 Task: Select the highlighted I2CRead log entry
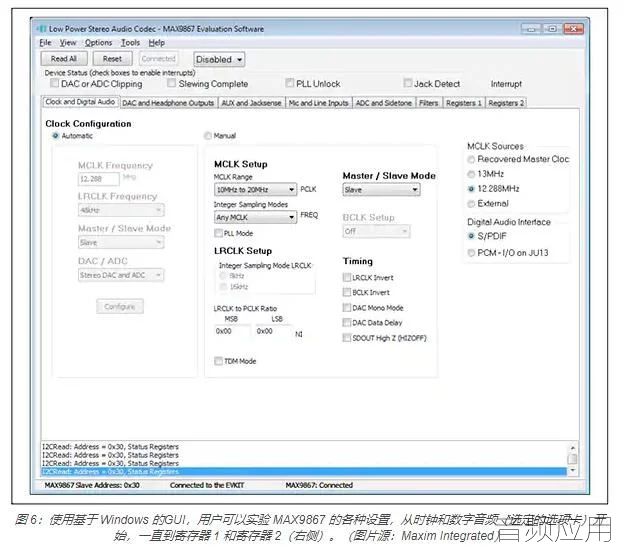(x=304, y=472)
